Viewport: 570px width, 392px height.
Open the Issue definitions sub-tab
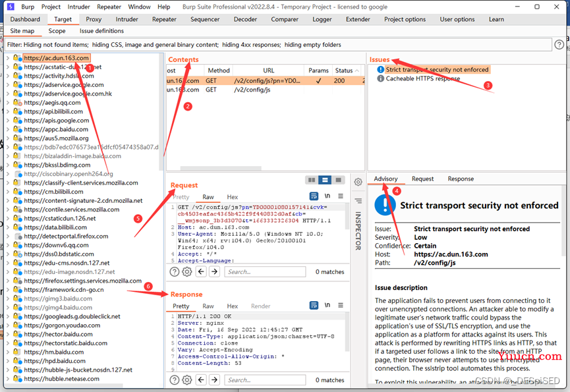(x=101, y=31)
